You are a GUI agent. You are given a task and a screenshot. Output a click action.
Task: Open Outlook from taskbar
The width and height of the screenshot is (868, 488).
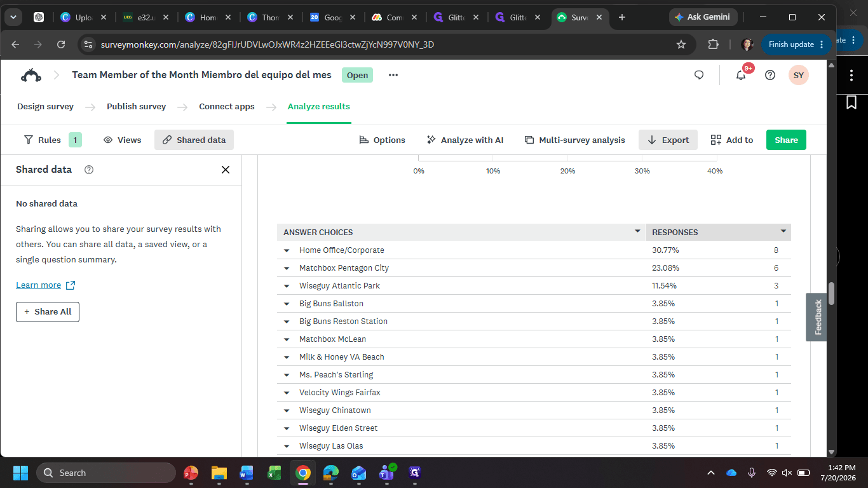pyautogui.click(x=359, y=473)
